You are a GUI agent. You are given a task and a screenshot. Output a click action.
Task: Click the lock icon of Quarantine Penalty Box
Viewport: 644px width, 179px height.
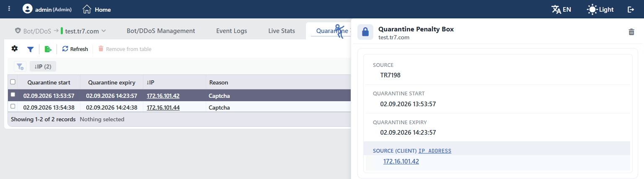pos(365,32)
